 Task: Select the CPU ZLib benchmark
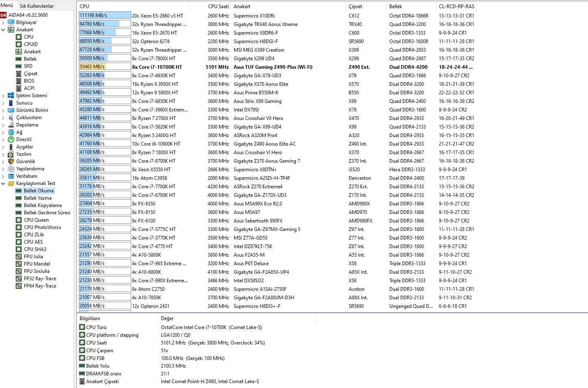click(34, 235)
